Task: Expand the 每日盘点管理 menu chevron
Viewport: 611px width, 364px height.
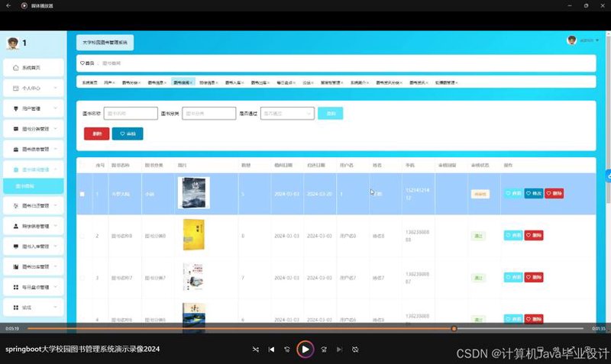Action: coord(55,287)
